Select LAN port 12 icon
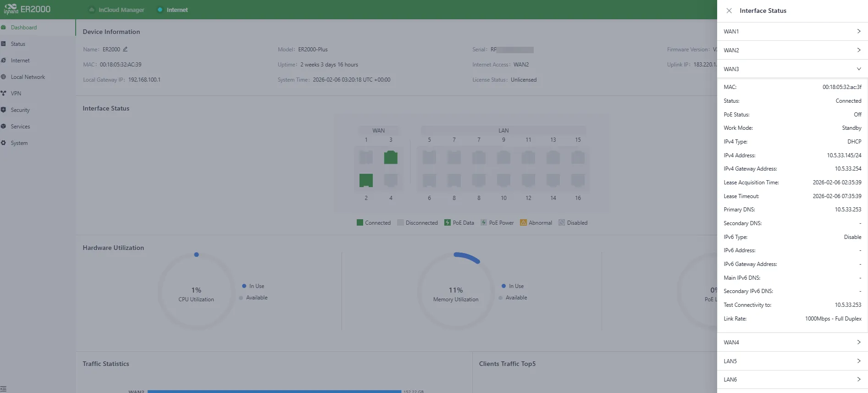Viewport: 868px width, 393px height. point(528,180)
